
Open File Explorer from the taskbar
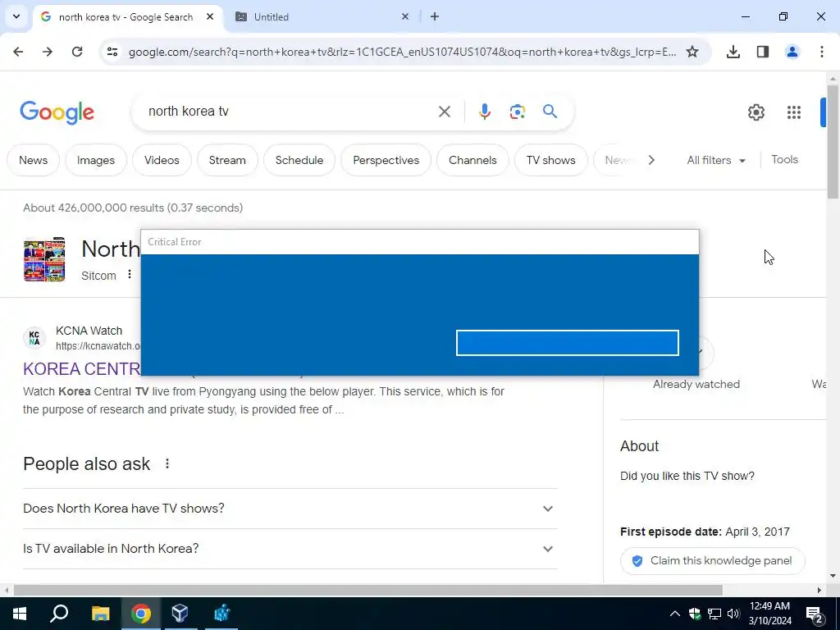click(100, 614)
